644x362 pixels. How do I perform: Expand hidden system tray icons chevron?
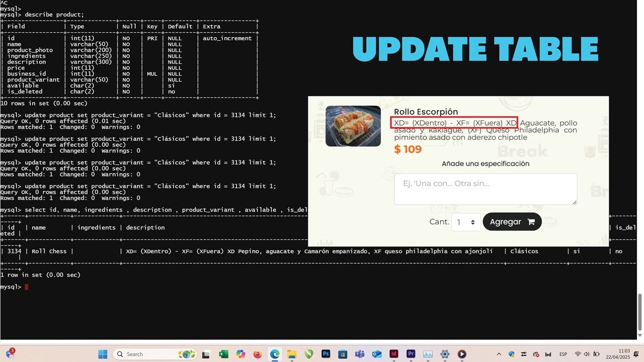click(x=499, y=354)
